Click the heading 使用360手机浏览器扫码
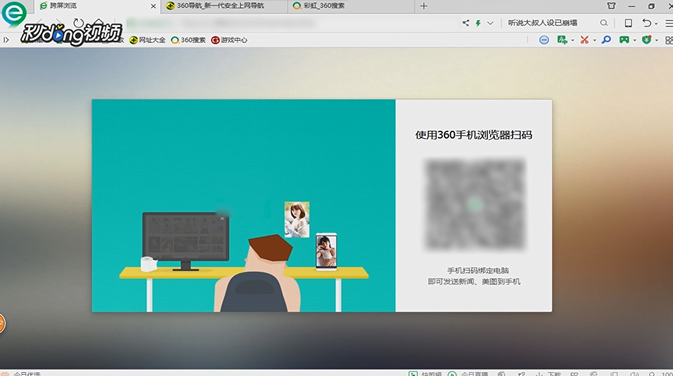 (473, 135)
